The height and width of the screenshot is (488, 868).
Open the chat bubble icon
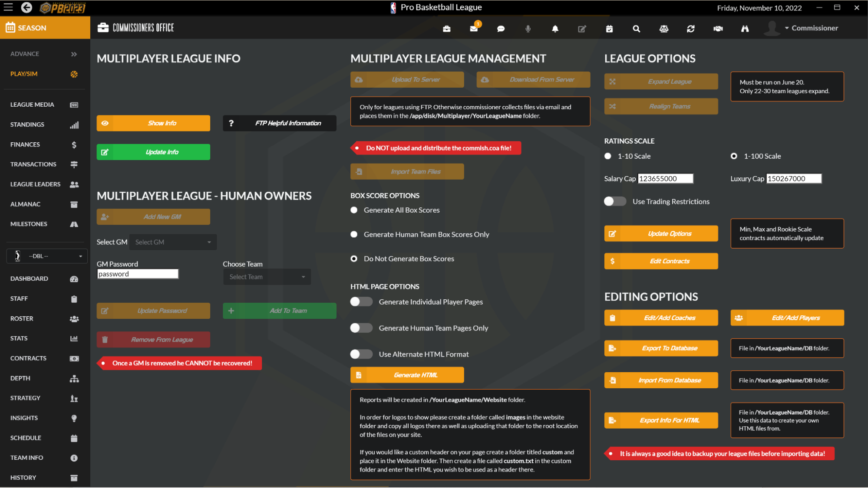tap(501, 29)
